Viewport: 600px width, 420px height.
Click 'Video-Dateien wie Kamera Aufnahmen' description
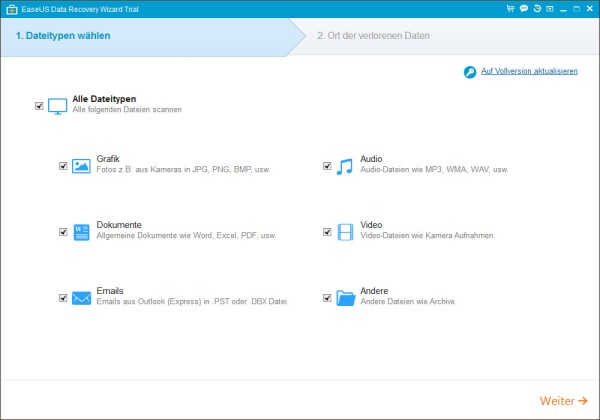[x=427, y=236]
